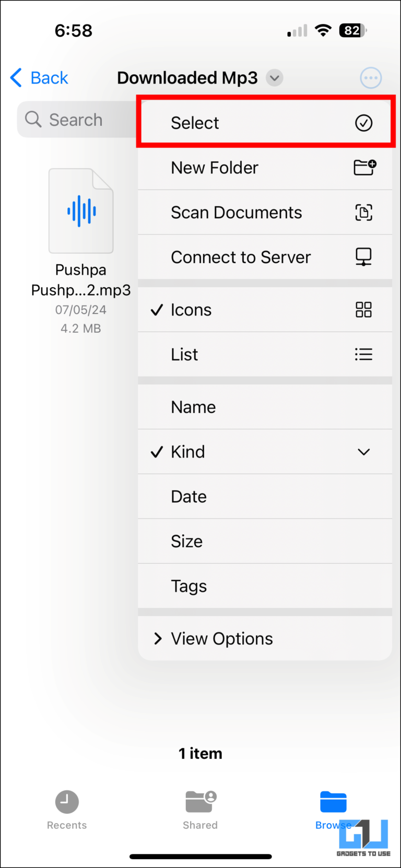This screenshot has height=868, width=401.
Task: Toggle the Kind sort order chevron
Action: pyautogui.click(x=363, y=452)
